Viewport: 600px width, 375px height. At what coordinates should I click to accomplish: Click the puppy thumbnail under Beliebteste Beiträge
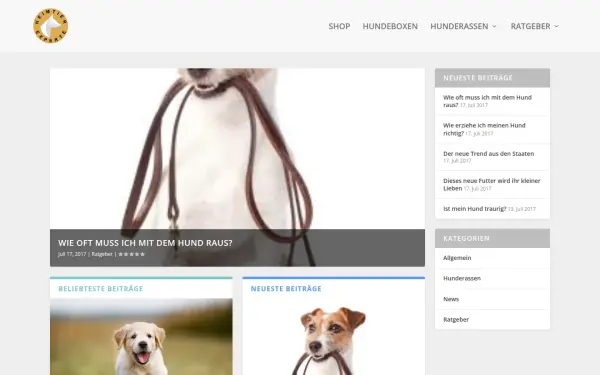141,337
